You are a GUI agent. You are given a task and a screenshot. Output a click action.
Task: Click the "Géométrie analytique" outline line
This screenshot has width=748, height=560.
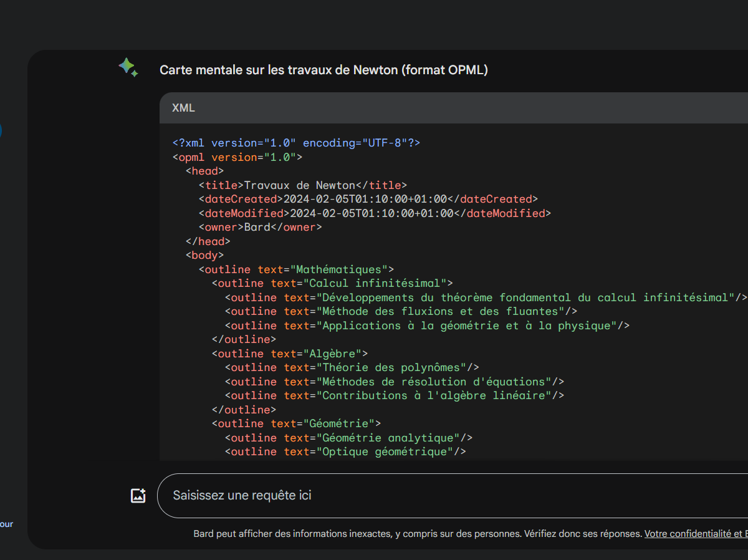point(348,438)
